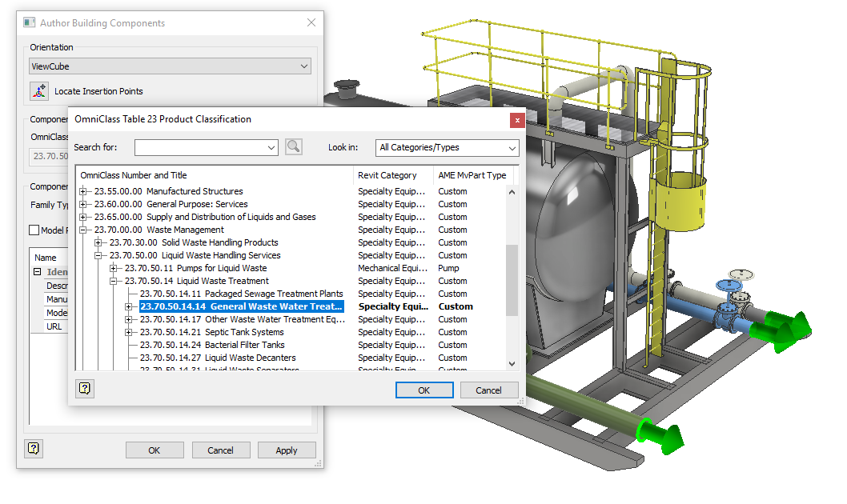Click Cancel in the Author Building Components dialog

220,450
